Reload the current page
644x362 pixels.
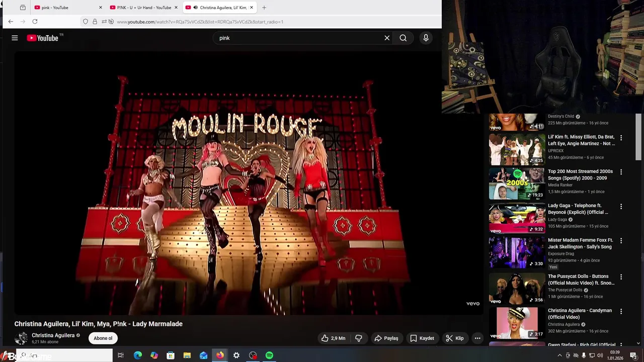pos(35,22)
